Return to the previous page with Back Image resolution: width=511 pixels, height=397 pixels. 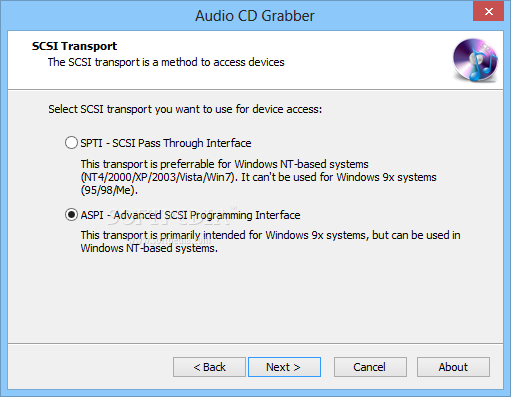[209, 367]
